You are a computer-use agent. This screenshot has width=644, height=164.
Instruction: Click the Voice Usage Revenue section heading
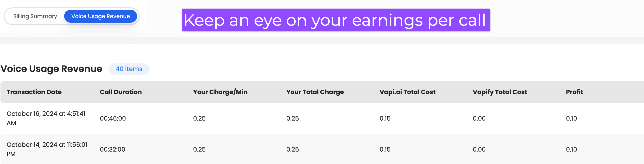[51, 69]
